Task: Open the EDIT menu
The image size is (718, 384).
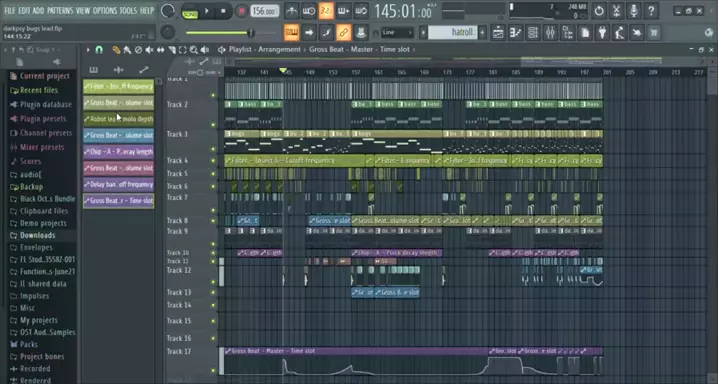Action: [x=24, y=11]
